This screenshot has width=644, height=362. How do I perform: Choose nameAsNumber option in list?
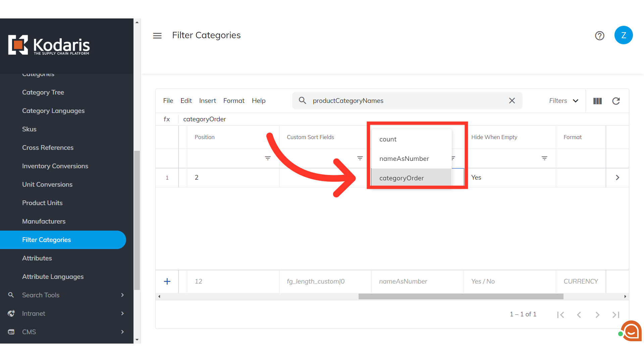point(404,159)
